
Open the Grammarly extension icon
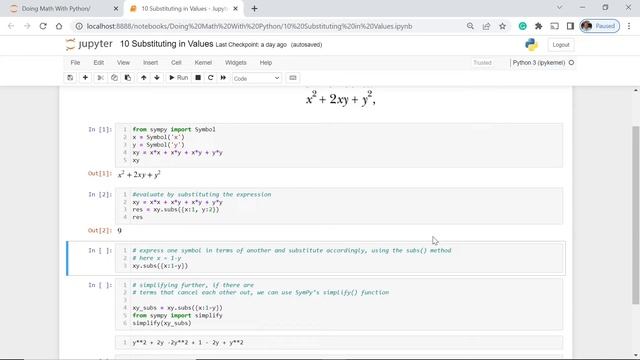[522, 26]
